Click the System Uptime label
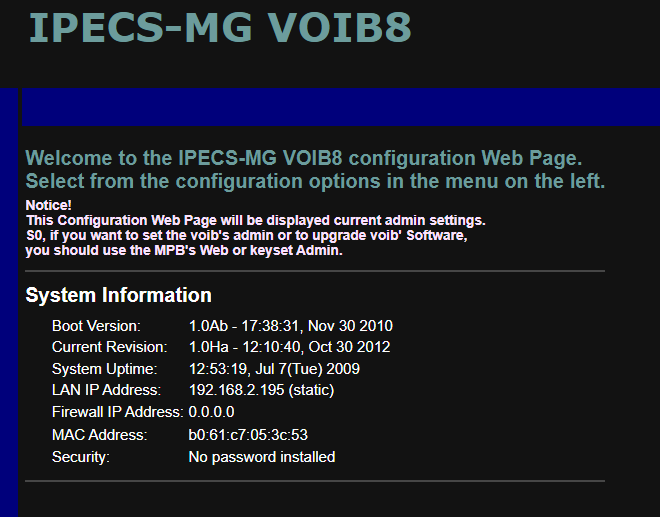Screen dimensions: 660x517 coord(104,369)
